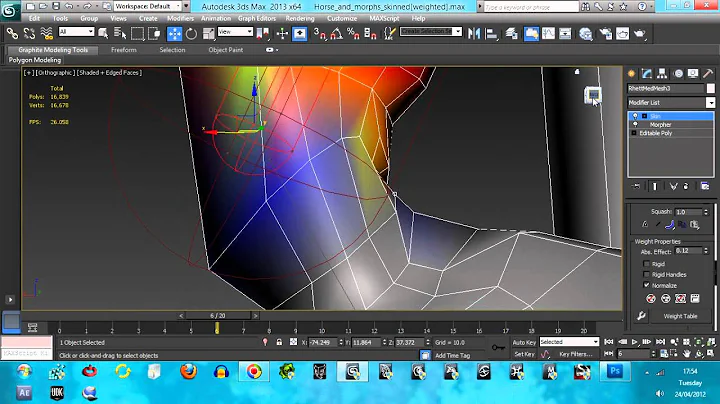Open the All selection filter dropdown
This screenshot has width=720, height=404.
(76, 32)
